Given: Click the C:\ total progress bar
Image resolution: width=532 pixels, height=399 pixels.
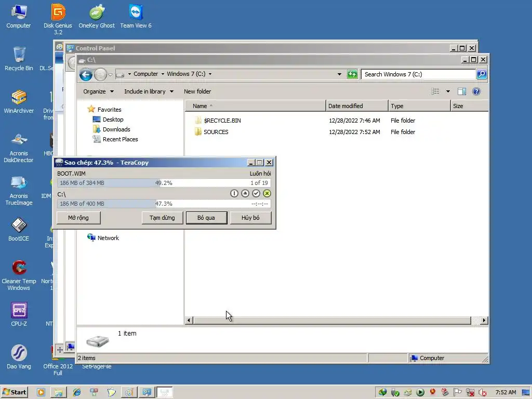Looking at the screenshot, I should (164, 204).
